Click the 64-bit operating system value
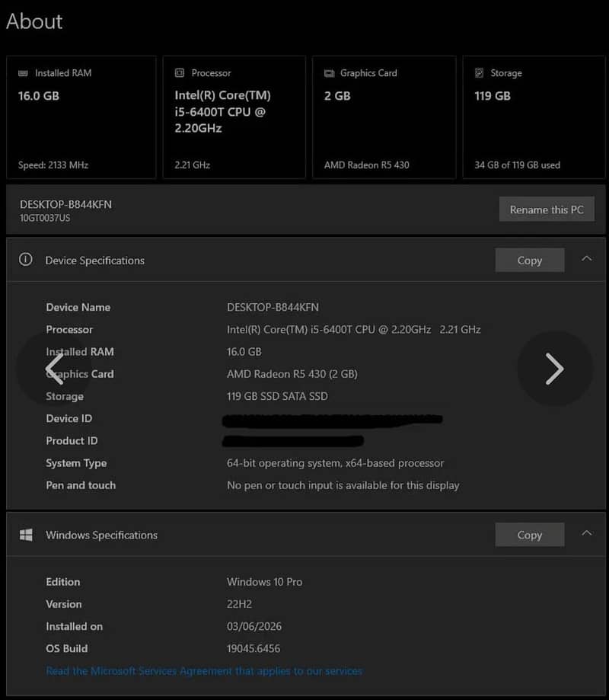The height and width of the screenshot is (700, 609). coord(335,463)
